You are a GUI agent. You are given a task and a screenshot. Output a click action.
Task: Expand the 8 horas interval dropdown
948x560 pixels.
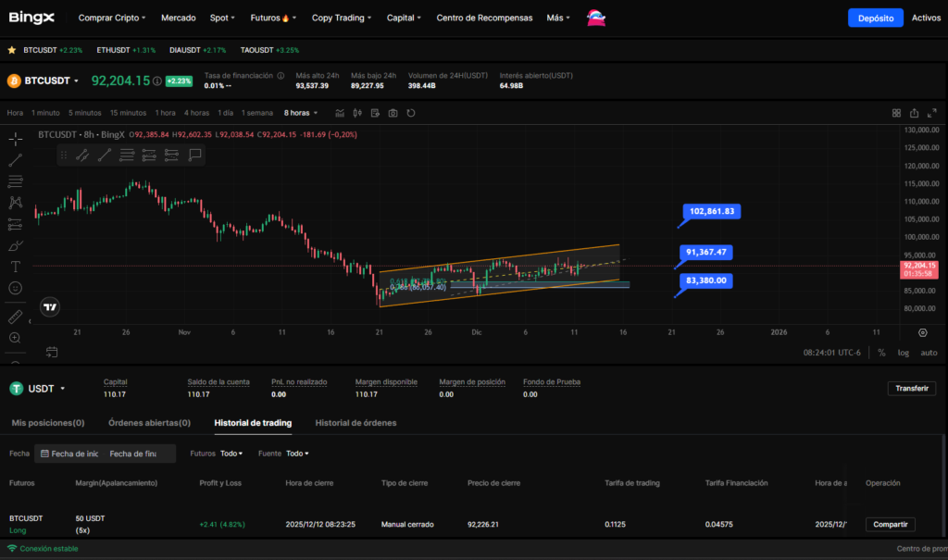coord(301,113)
